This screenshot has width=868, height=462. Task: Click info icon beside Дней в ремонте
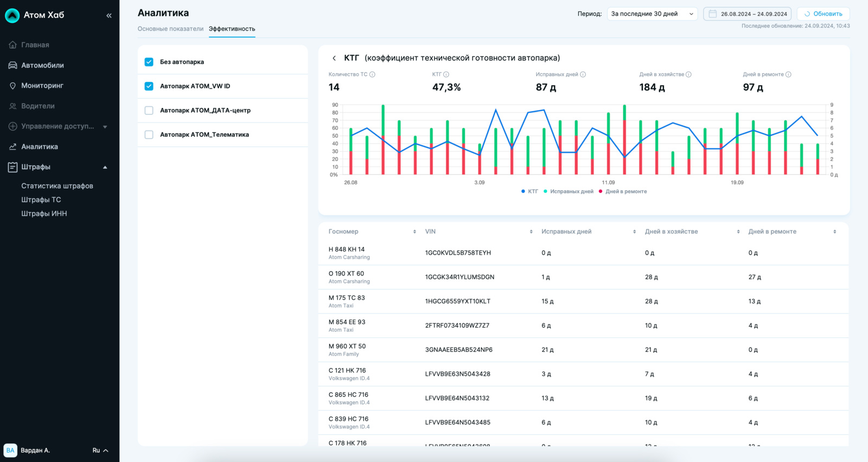click(x=788, y=74)
